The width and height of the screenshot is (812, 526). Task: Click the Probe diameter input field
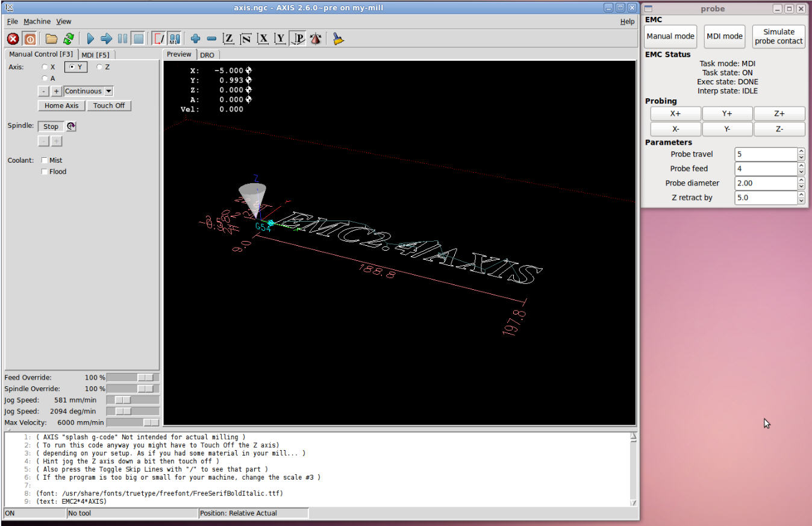(x=766, y=183)
